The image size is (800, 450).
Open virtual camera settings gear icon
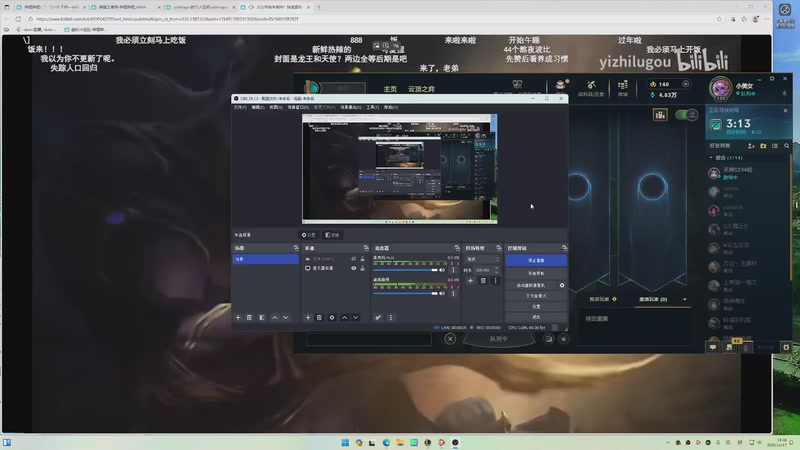click(562, 285)
